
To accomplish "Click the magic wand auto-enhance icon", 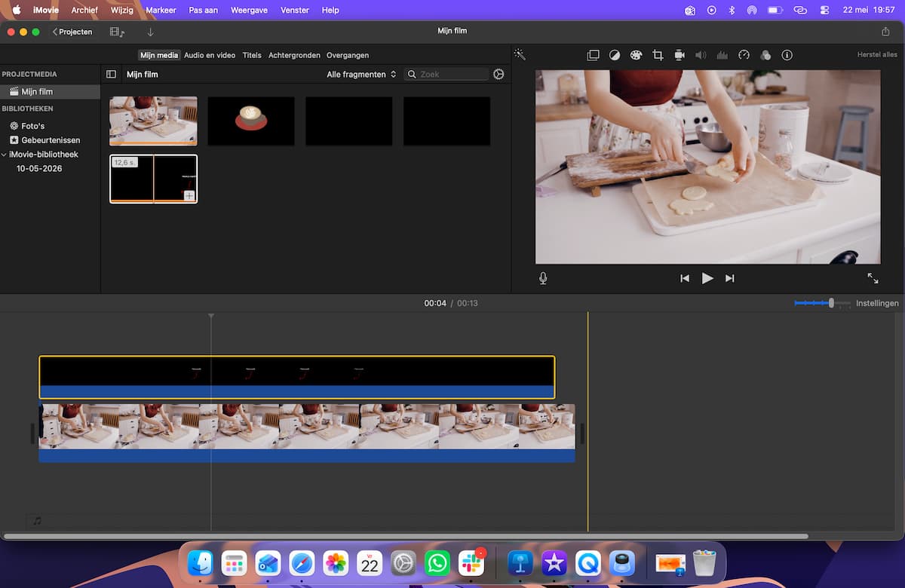I will click(x=519, y=54).
